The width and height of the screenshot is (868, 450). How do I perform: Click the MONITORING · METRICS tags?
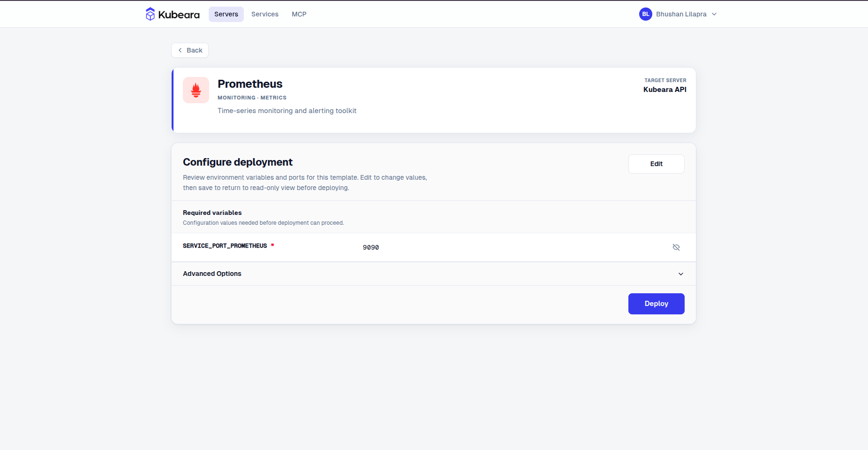pyautogui.click(x=252, y=98)
